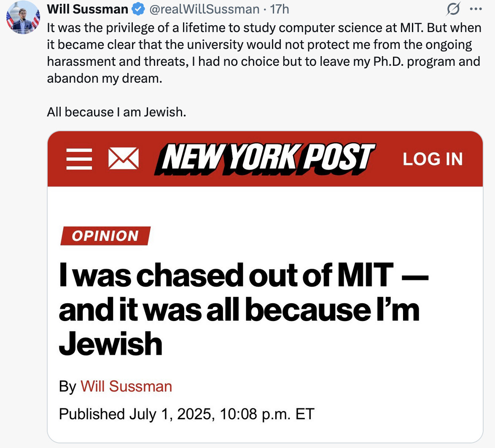495x448 pixels.
Task: Open the Grok explain icon on tweet
Action: click(453, 9)
